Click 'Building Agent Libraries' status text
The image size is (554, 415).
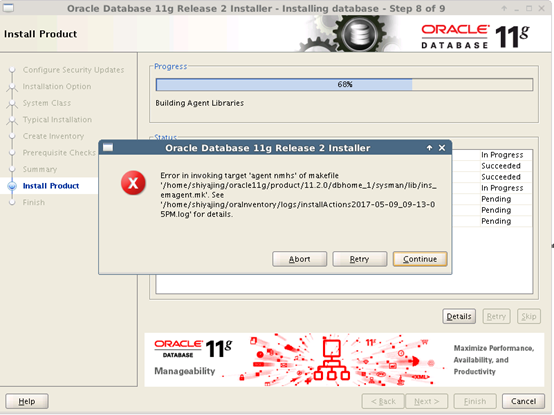pos(200,103)
